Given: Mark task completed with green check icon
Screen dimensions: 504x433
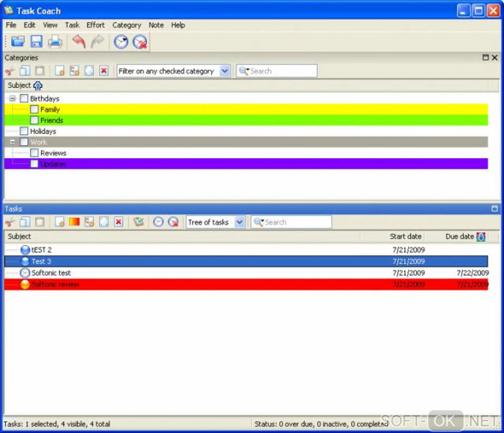Looking at the screenshot, I should coord(138,222).
